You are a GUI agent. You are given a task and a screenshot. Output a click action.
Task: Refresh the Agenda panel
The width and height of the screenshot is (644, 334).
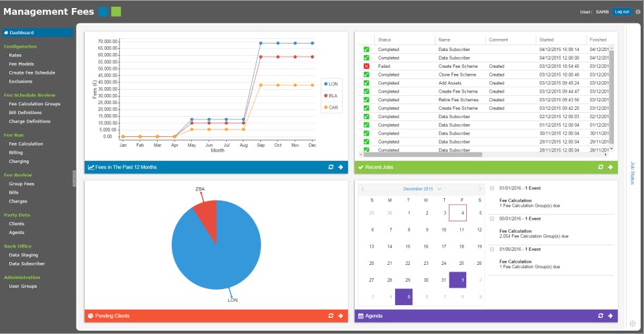click(600, 316)
